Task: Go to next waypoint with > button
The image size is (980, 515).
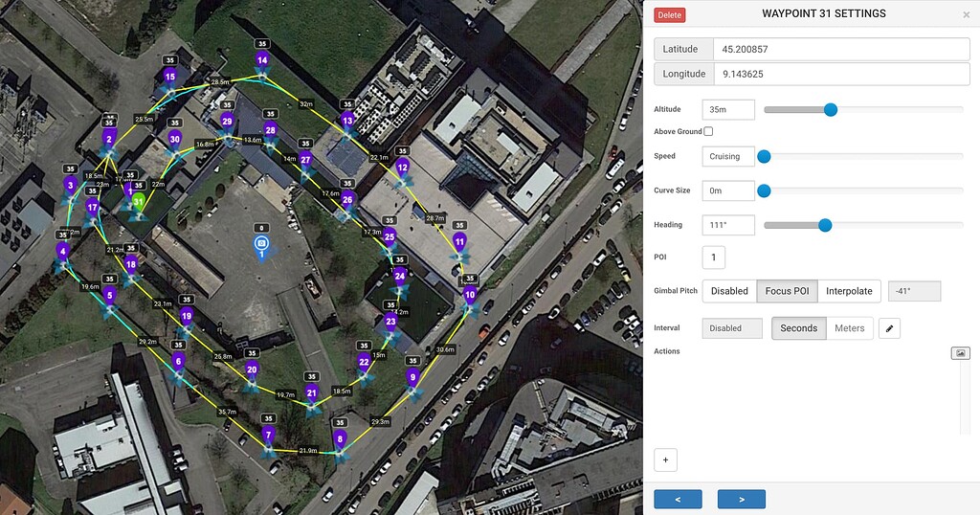Action: click(x=742, y=500)
